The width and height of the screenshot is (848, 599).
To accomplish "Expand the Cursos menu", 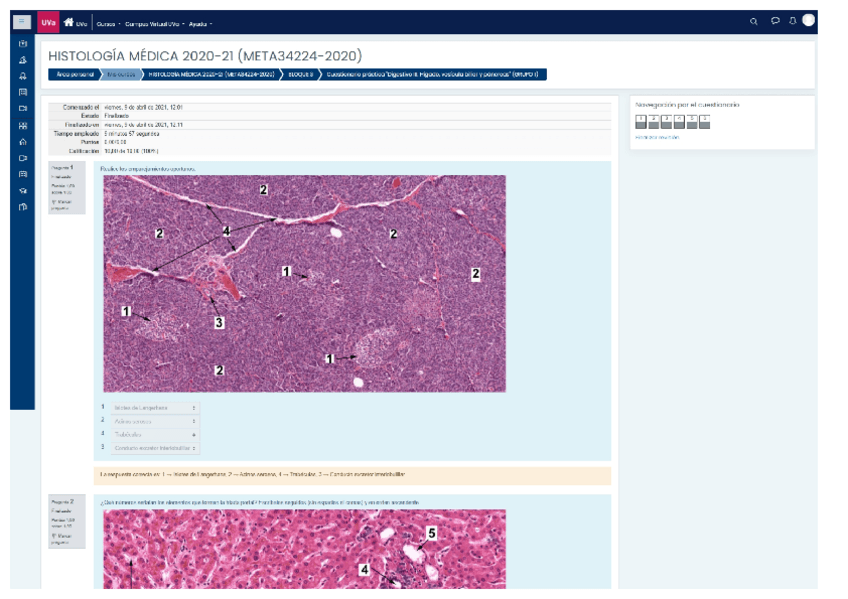I will [x=108, y=24].
